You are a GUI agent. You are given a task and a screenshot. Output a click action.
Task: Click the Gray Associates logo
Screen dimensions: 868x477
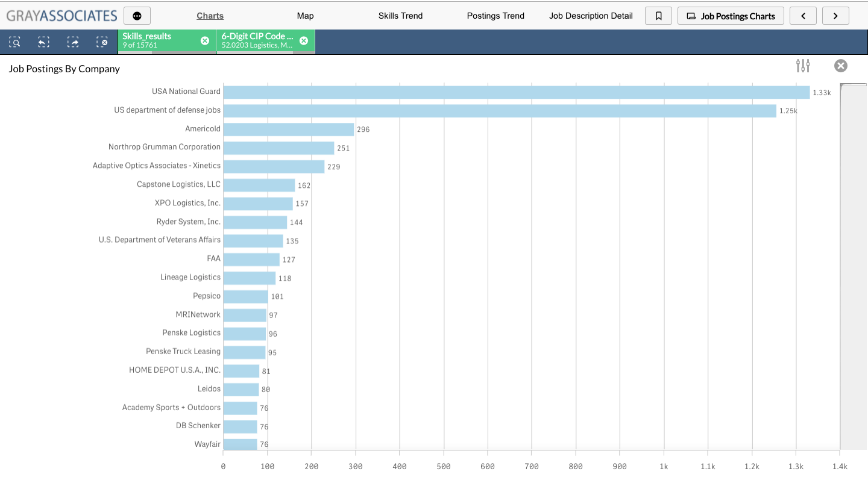[62, 16]
